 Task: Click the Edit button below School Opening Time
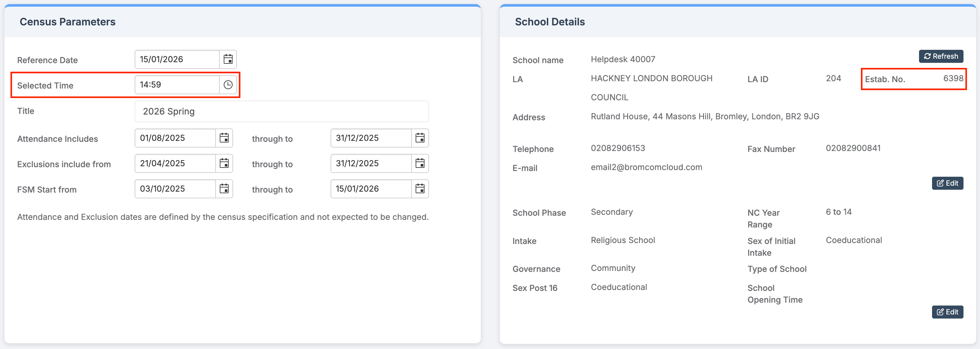click(x=947, y=312)
